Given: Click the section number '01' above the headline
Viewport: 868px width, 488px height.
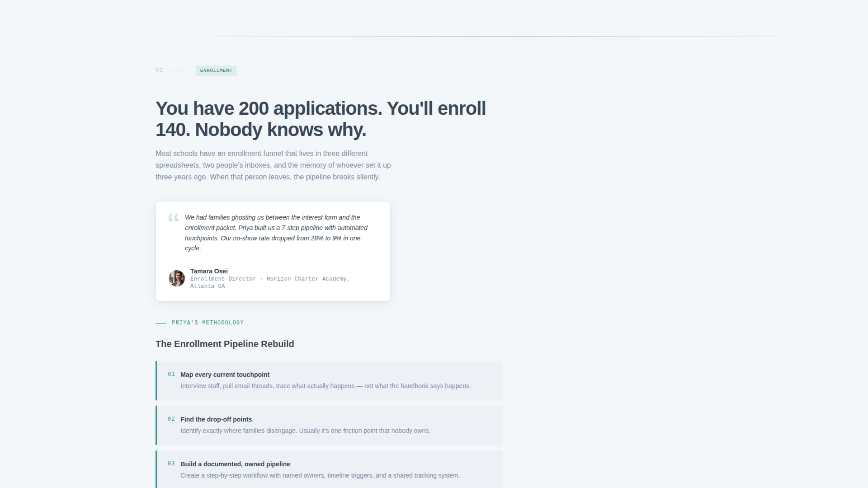Looking at the screenshot, I should coord(159,70).
